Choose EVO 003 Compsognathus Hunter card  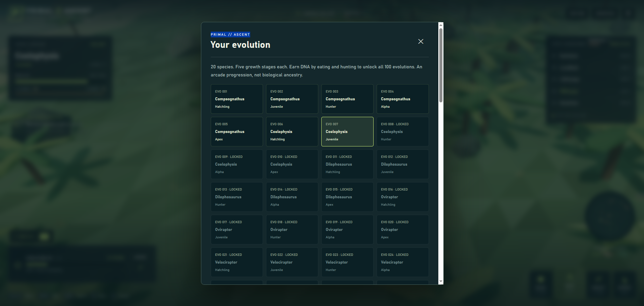347,99
